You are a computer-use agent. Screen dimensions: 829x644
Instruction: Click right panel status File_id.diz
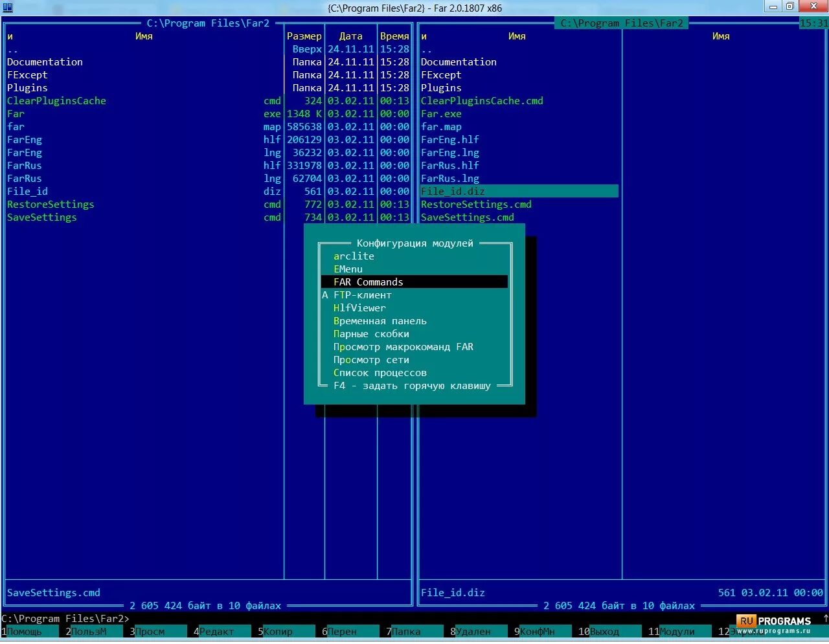coord(453,593)
